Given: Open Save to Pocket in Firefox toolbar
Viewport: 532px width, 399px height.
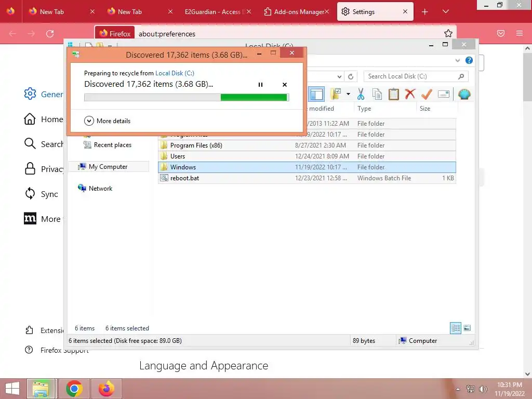Looking at the screenshot, I should click(x=501, y=33).
